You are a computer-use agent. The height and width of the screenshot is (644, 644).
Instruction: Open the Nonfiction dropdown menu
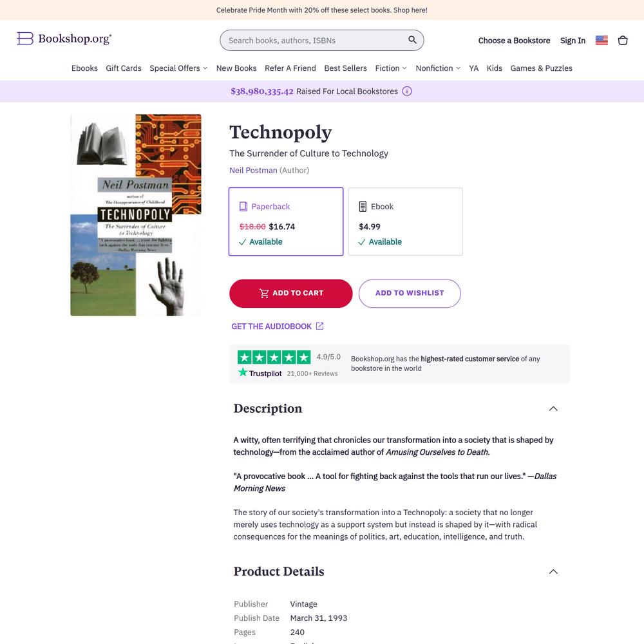tap(438, 68)
